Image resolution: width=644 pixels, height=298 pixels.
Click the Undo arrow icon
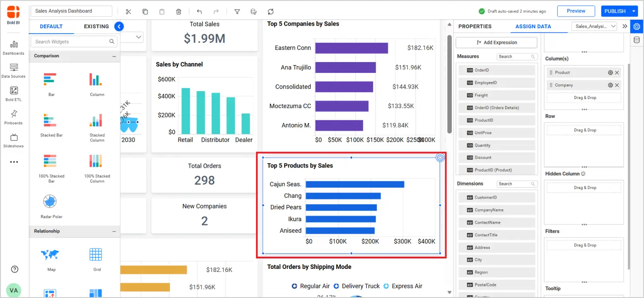click(199, 12)
